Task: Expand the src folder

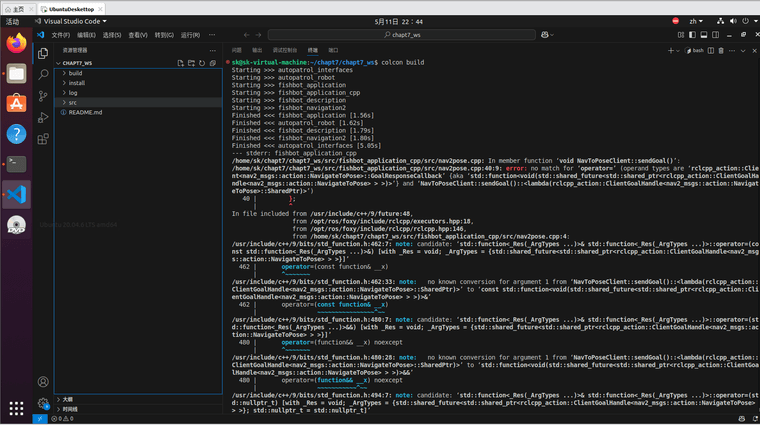Action: click(x=139, y=103)
